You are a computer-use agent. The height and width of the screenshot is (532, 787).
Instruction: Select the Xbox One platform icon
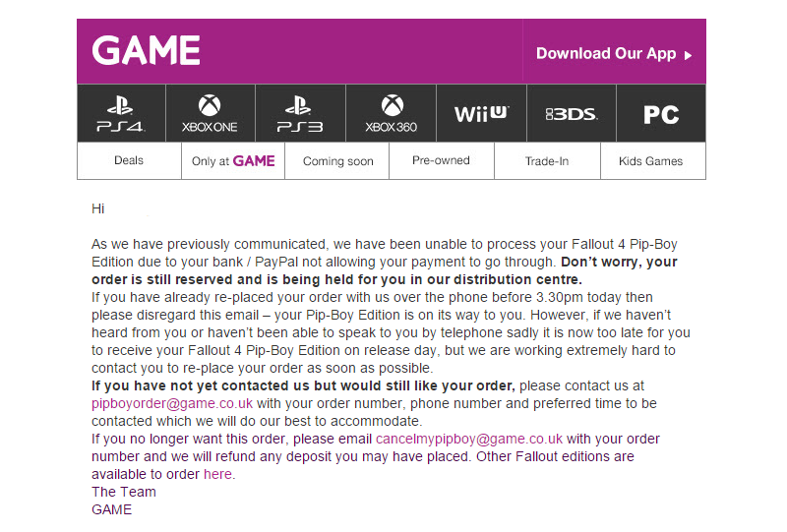tap(211, 113)
